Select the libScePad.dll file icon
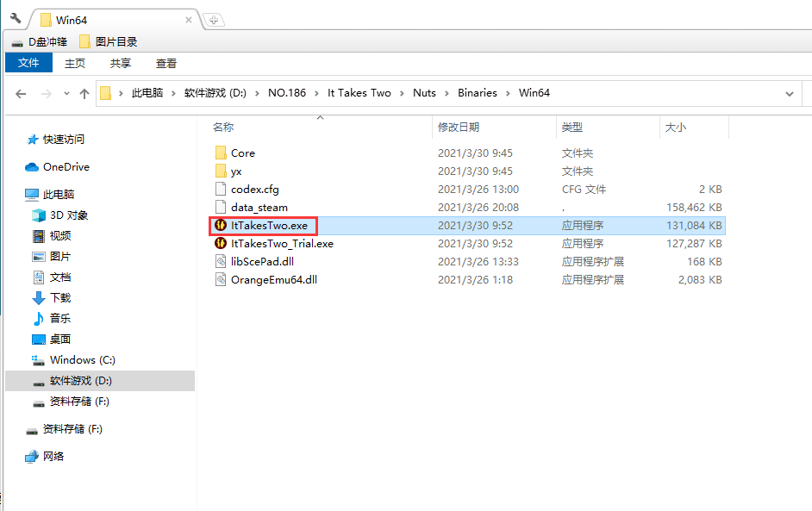812x511 pixels. point(221,261)
